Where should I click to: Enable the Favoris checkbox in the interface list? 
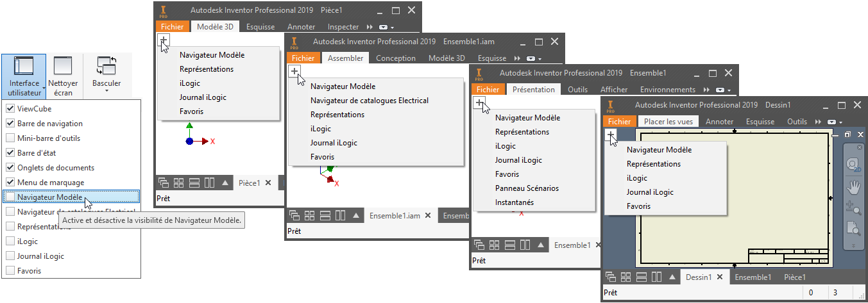point(10,271)
